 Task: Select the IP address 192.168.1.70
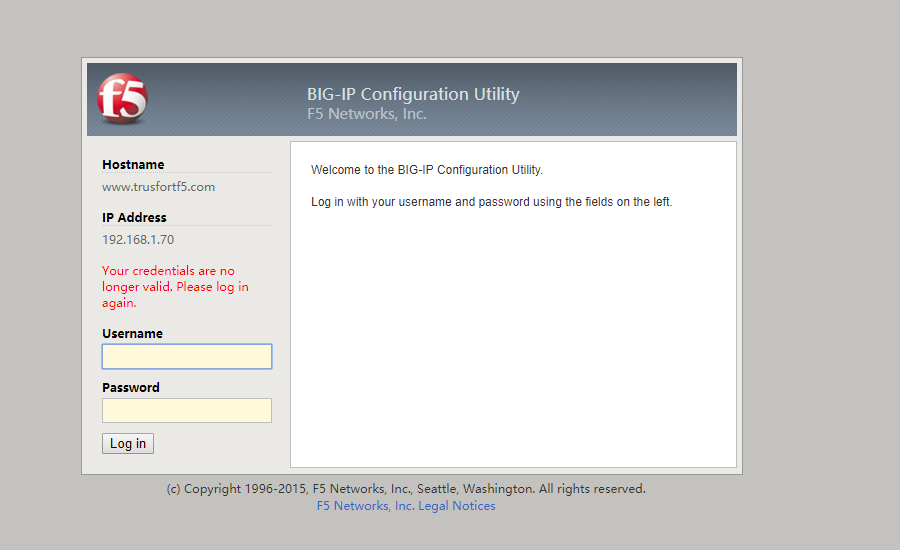[138, 239]
